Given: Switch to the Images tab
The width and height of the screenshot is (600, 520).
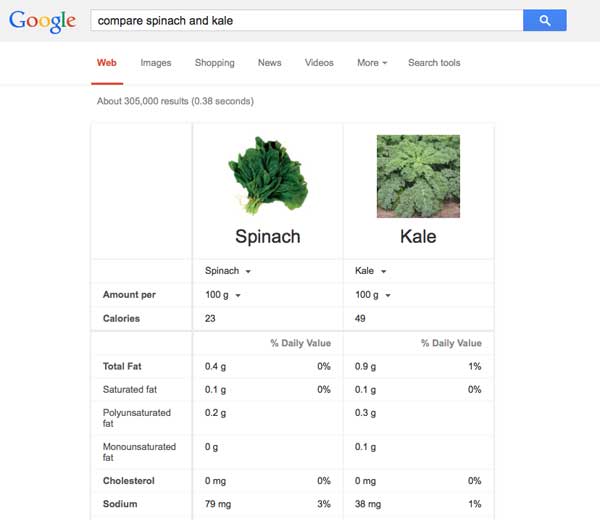Looking at the screenshot, I should [x=156, y=63].
